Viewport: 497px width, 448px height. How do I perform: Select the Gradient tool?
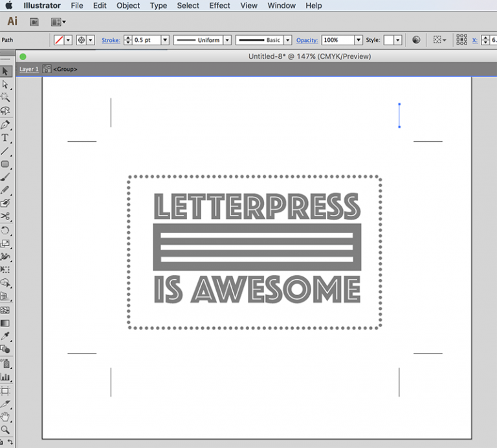pyautogui.click(x=5, y=323)
